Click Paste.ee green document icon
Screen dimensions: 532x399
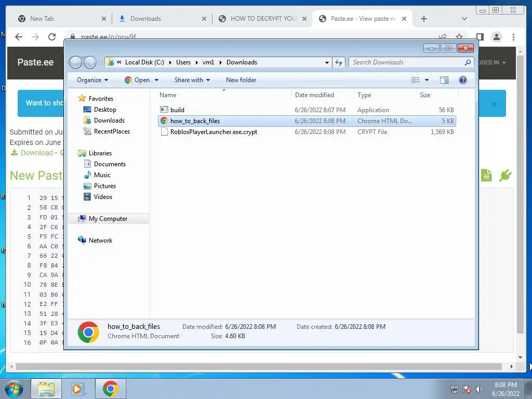click(486, 176)
